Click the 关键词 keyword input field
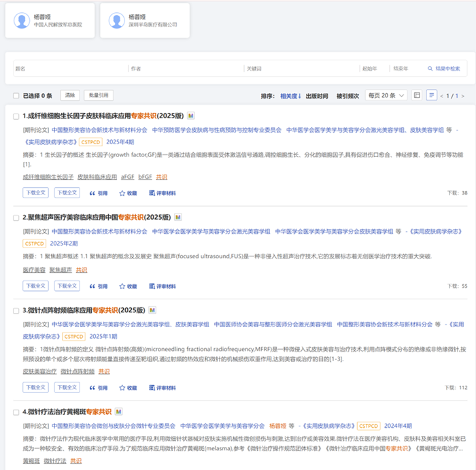 coord(302,69)
